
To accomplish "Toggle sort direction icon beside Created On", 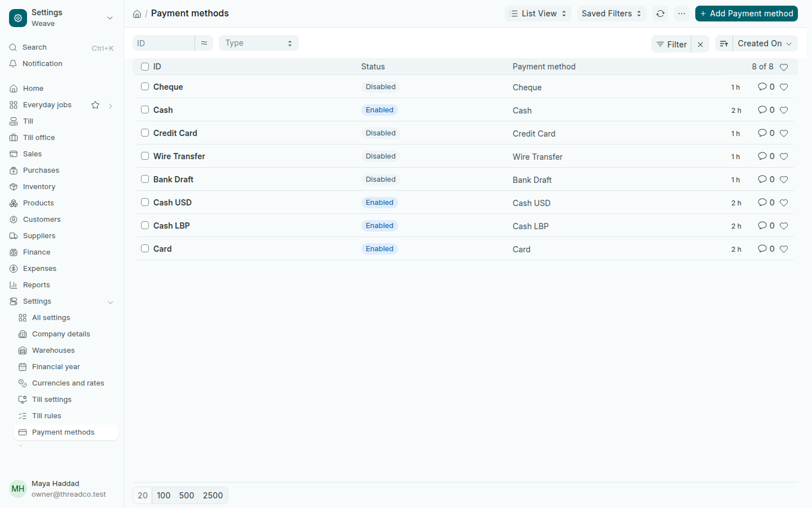I will [724, 44].
